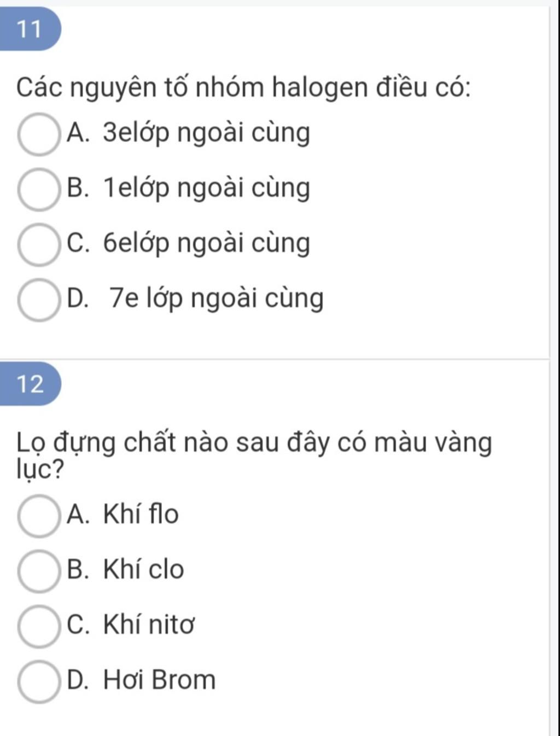
Task: Click the question number 12 badge
Action: [x=30, y=384]
